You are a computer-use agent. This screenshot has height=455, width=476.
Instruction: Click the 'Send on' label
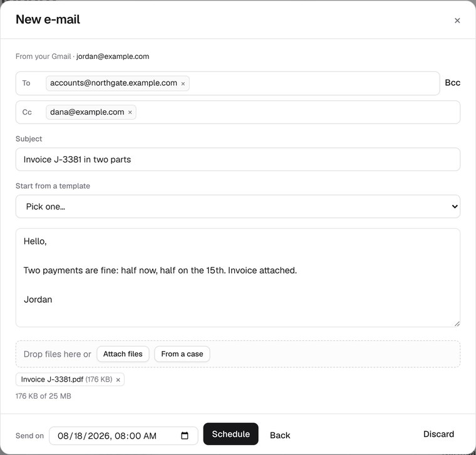coord(29,436)
